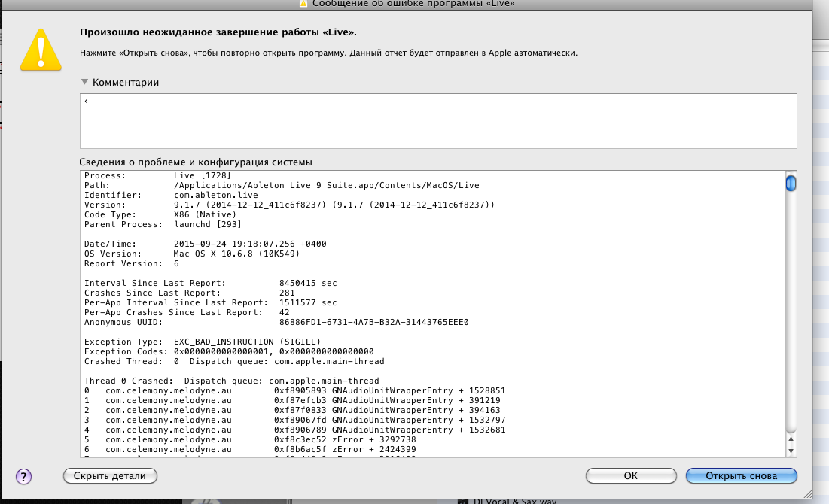This screenshot has height=504, width=829.
Task: Click the Report Version: 6 line
Action: point(132,263)
